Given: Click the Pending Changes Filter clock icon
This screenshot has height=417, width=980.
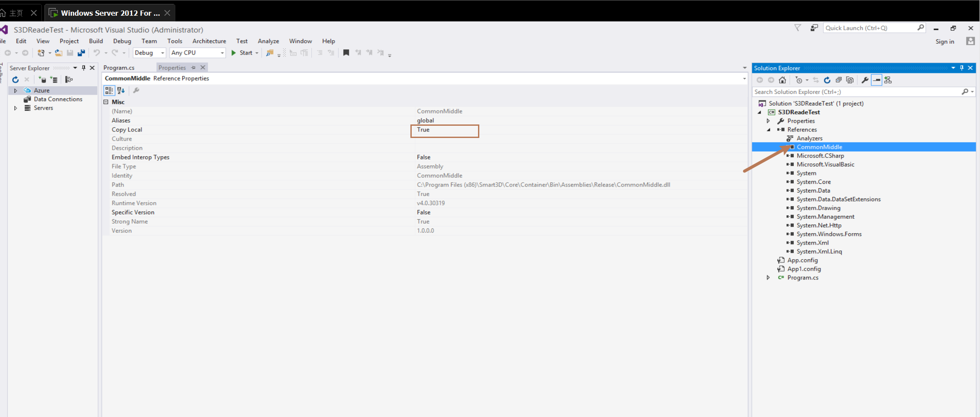Looking at the screenshot, I should click(799, 80).
